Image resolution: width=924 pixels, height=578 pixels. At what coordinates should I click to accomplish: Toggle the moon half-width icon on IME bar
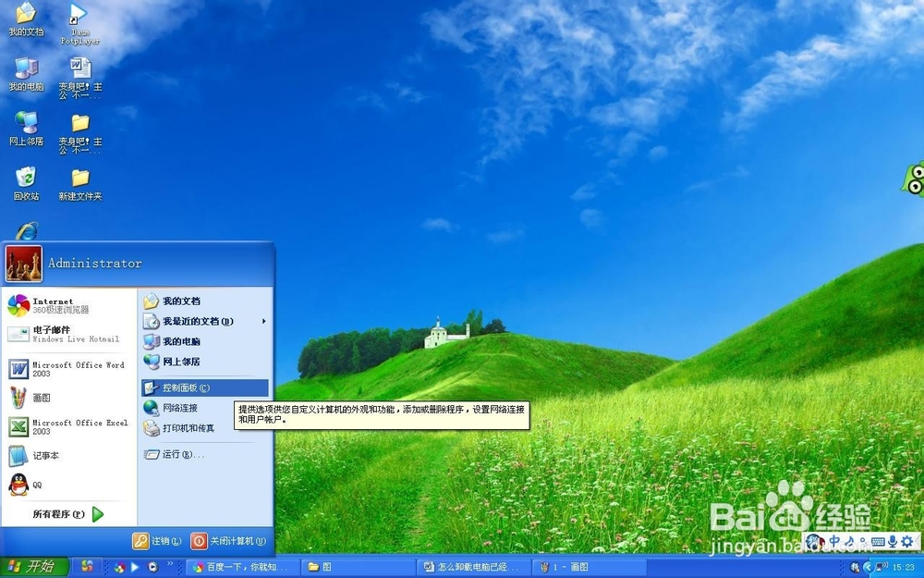click(x=849, y=541)
